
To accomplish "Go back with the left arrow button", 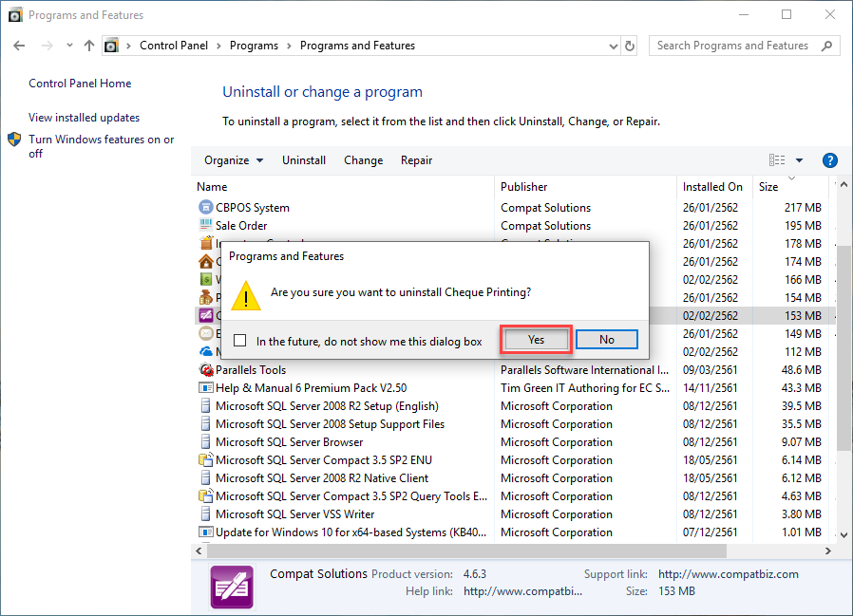I will pos(19,46).
